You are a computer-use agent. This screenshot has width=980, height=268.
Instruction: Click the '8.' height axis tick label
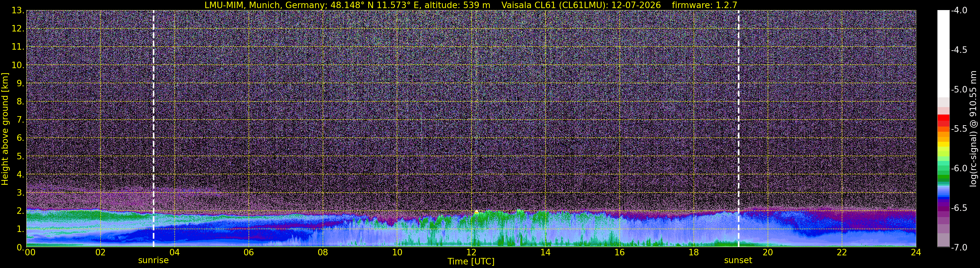pos(20,101)
